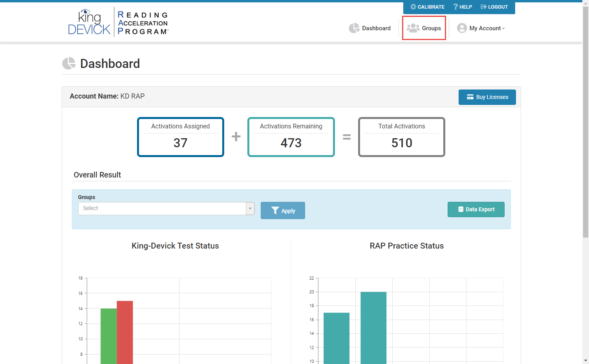Screen dimensions: 589x364
Task: Click into the Groups Select field
Action: [162, 209]
